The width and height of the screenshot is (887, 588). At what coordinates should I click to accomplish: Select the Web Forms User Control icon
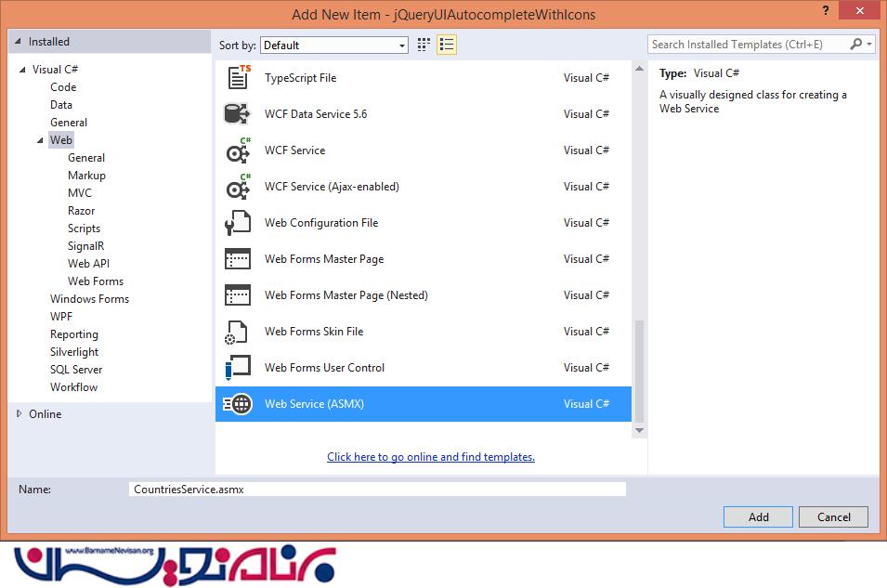click(238, 368)
